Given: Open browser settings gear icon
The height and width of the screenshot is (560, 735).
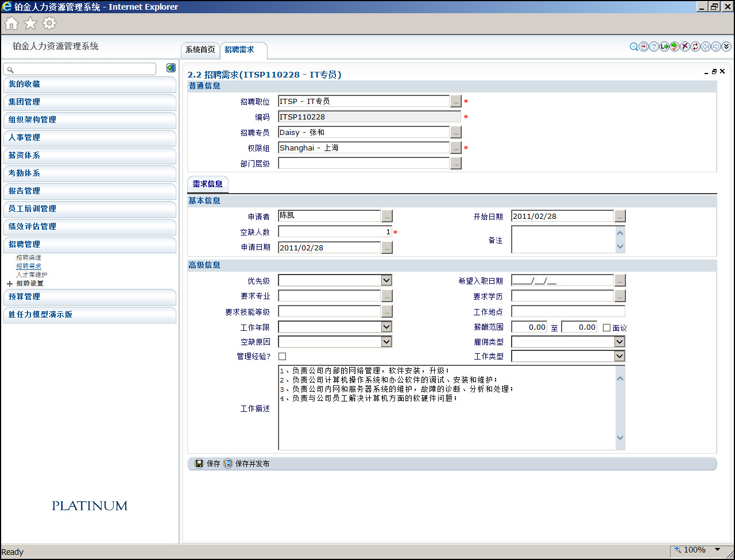Looking at the screenshot, I should coord(49,23).
